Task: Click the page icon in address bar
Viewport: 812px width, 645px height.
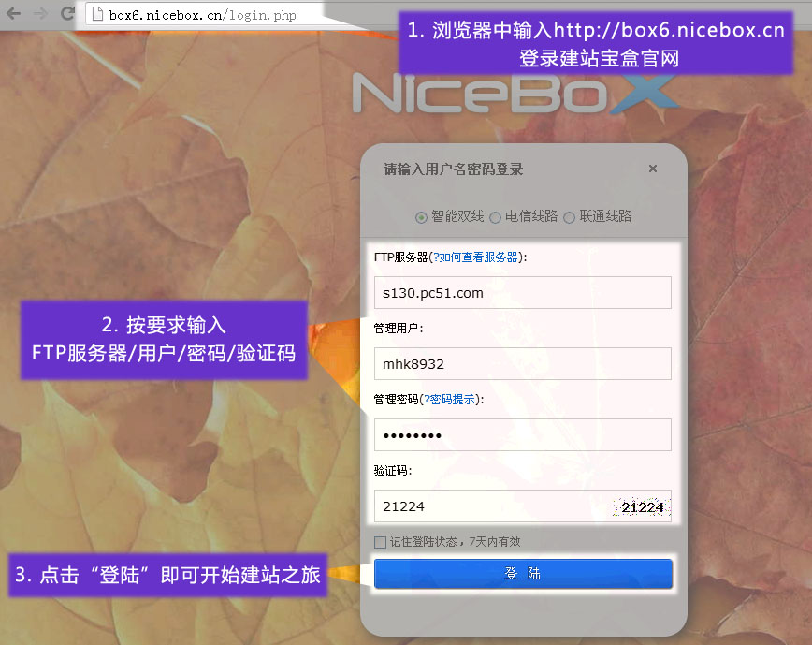Action: pos(96,15)
